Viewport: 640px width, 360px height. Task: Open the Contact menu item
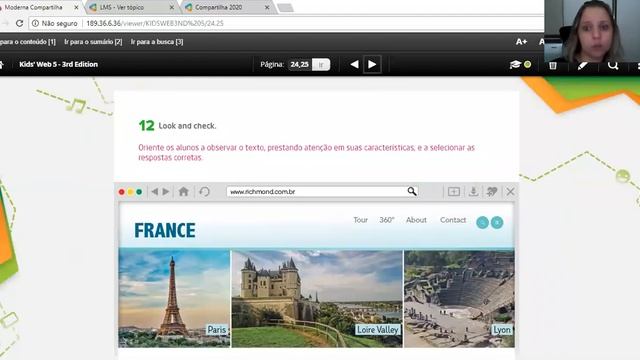(453, 220)
